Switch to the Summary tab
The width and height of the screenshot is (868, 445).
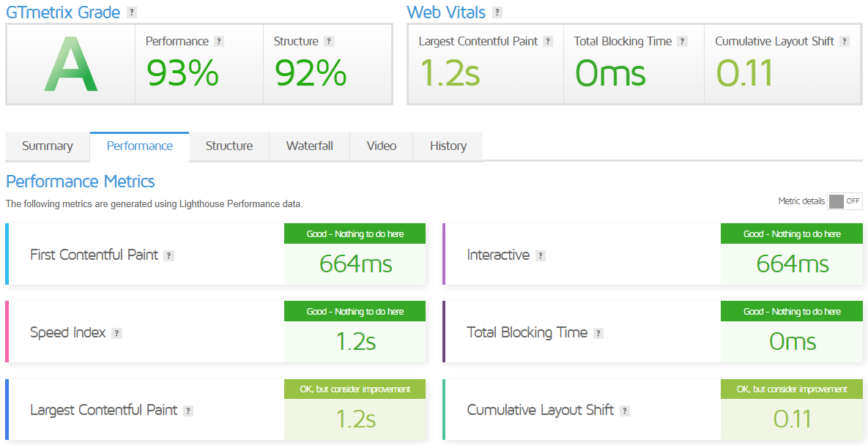(47, 146)
